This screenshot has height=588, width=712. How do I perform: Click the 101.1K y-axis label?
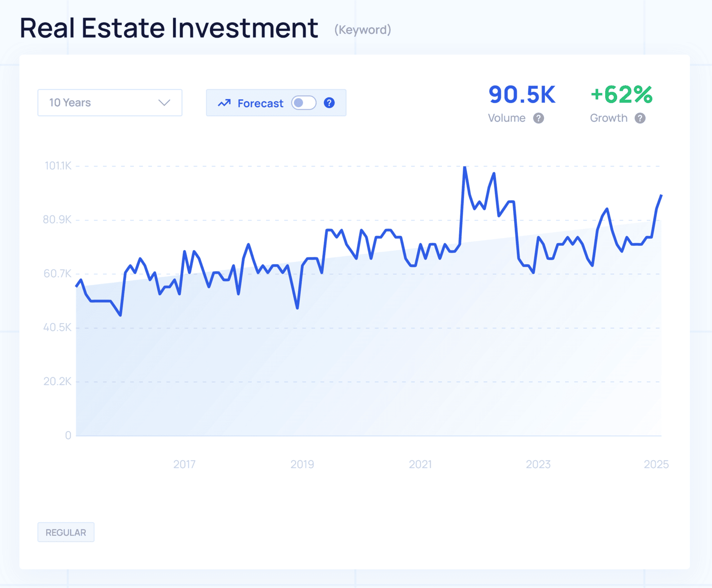(58, 166)
